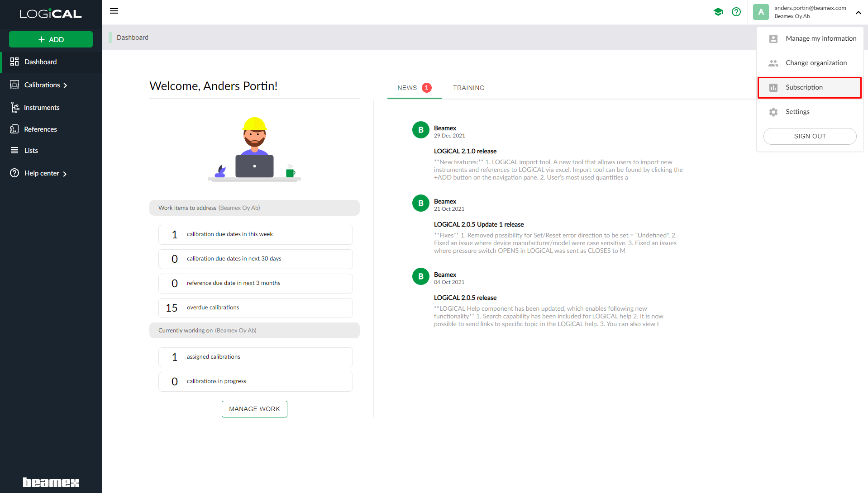Click the Help center sidebar icon
The height and width of the screenshot is (493, 868).
pyautogui.click(x=14, y=173)
